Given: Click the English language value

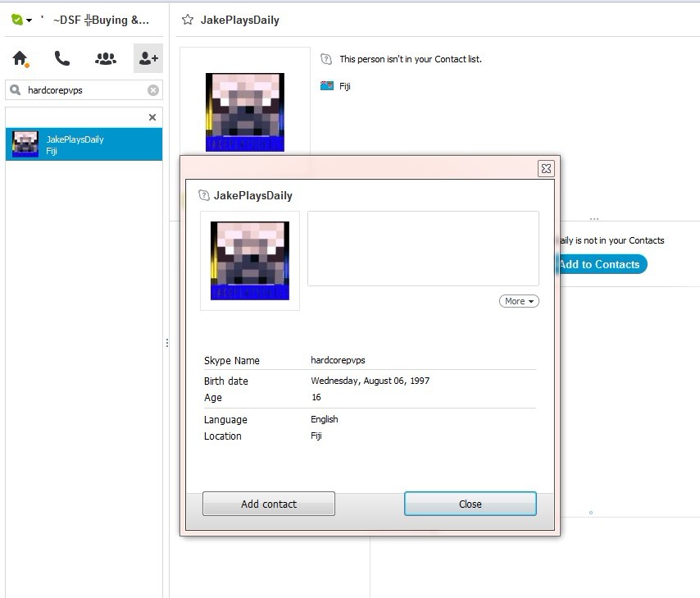Looking at the screenshot, I should [x=325, y=419].
